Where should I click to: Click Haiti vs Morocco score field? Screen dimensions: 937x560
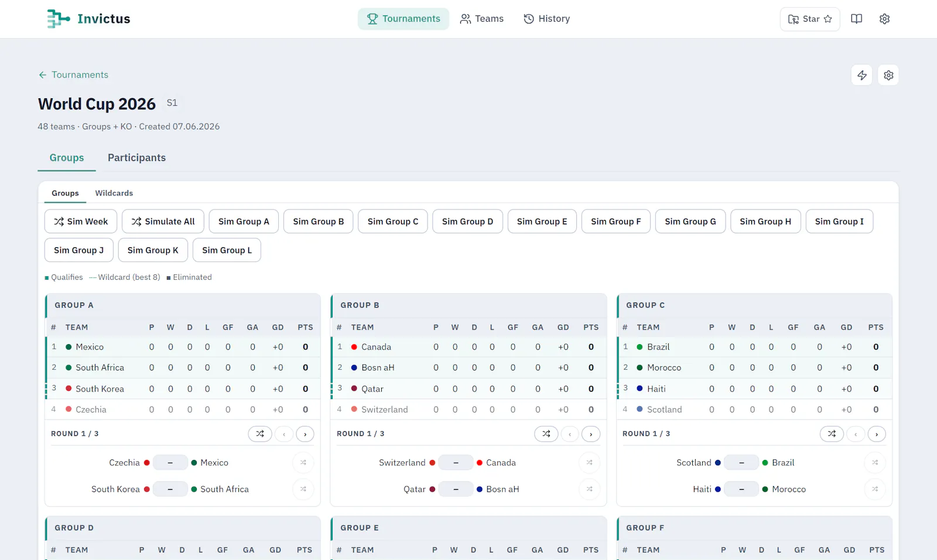742,489
